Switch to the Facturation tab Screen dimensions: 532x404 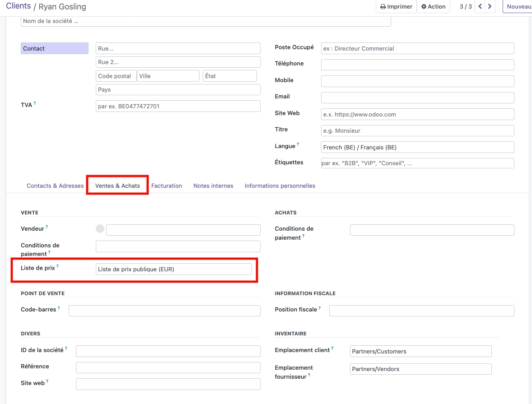point(167,186)
